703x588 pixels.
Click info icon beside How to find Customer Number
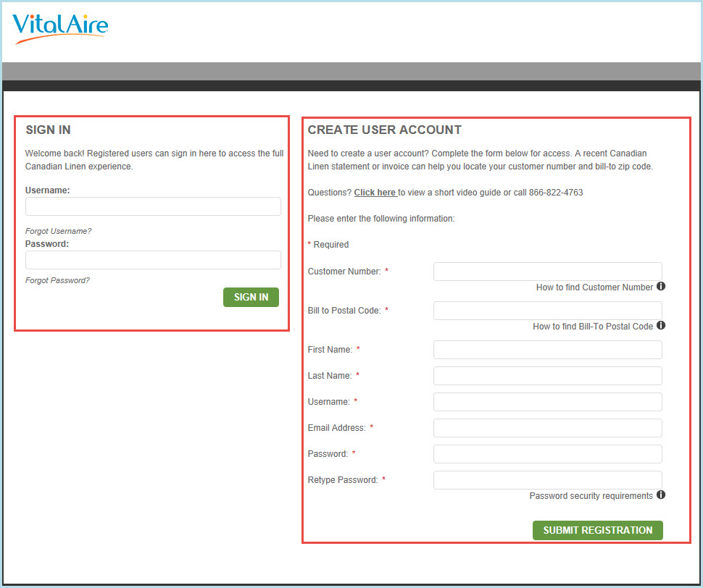click(661, 287)
